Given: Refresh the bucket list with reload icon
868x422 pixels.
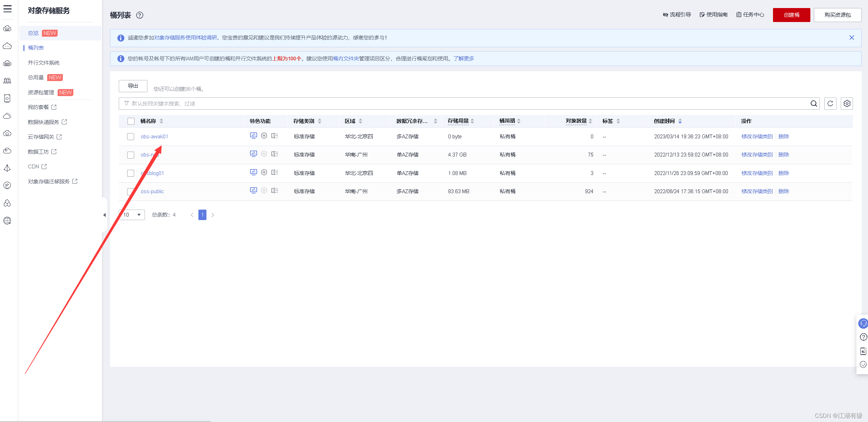Looking at the screenshot, I should pos(830,103).
